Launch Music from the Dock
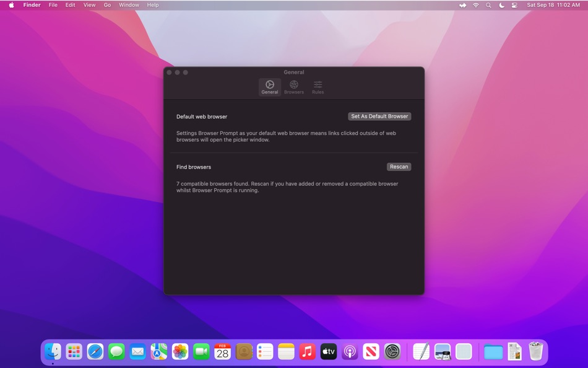 coord(307,352)
